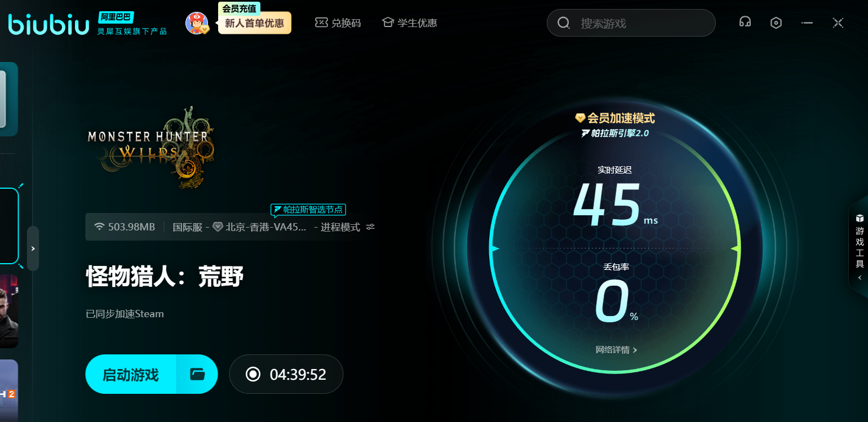868x422 pixels.
Task: Select the game thumbnail below the selected card
Action: (x=9, y=311)
